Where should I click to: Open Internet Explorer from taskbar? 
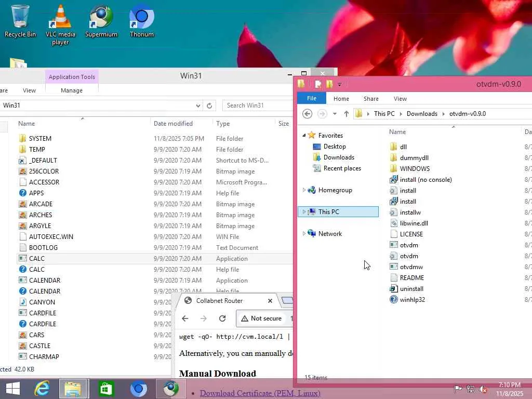[x=42, y=389]
